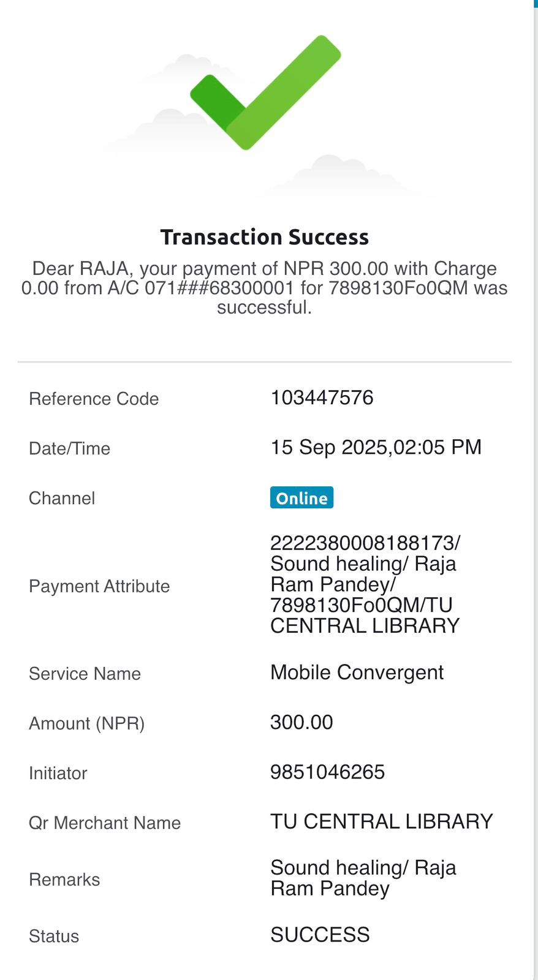Click the Channel label
538x980 pixels.
pyautogui.click(x=62, y=498)
